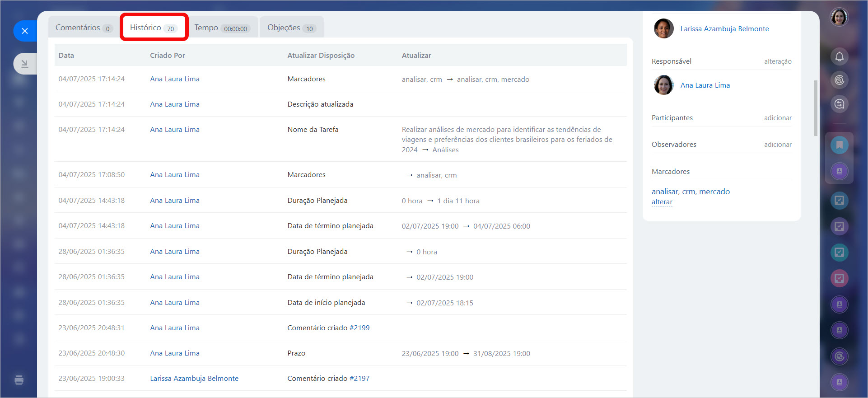
Task: Open the chat bubble with arrows icon
Action: tap(839, 104)
